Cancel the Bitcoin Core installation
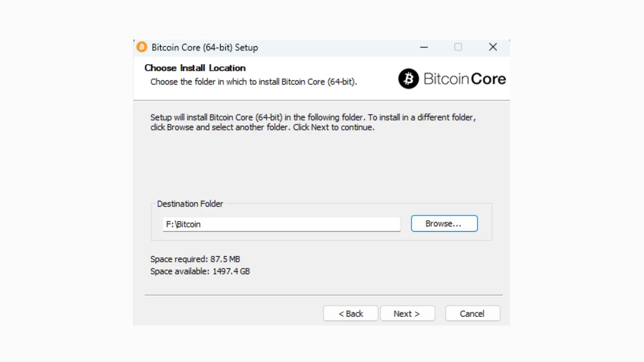This screenshot has width=644, height=362. click(x=472, y=314)
